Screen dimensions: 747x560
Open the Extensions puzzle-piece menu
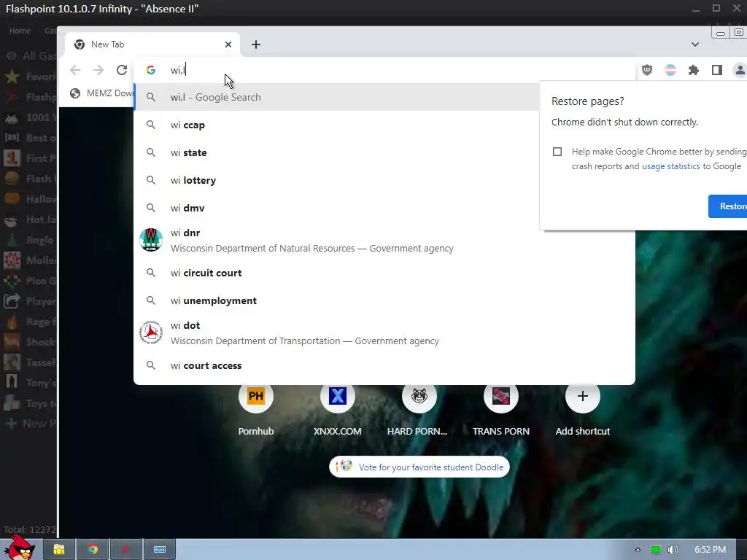click(694, 70)
